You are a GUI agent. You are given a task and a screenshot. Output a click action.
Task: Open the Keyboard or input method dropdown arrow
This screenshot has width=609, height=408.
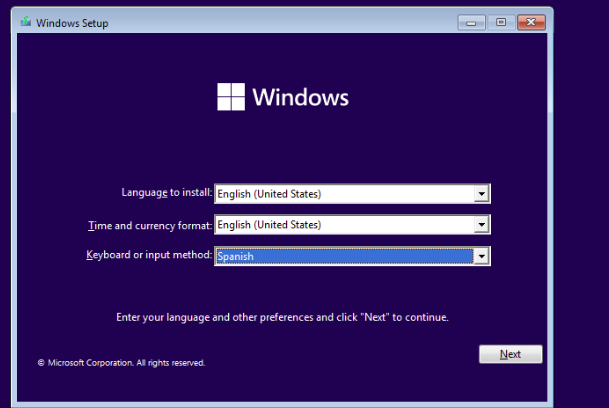pyautogui.click(x=481, y=256)
